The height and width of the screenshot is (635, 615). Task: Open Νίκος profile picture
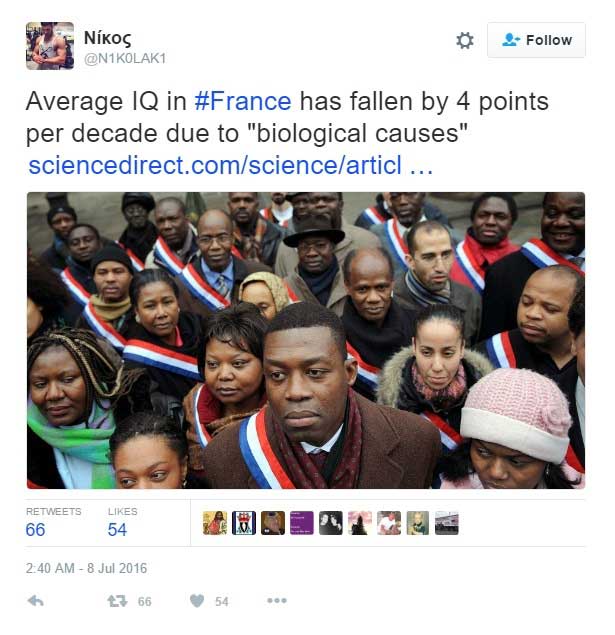(50, 45)
